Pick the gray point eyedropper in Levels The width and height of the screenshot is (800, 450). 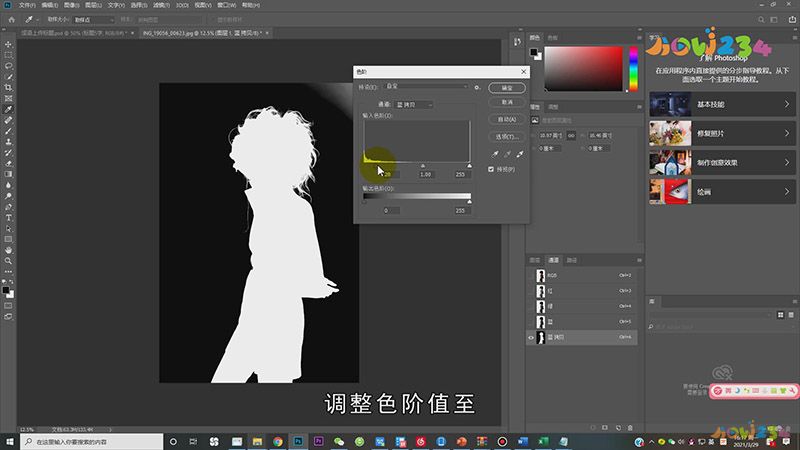(507, 154)
